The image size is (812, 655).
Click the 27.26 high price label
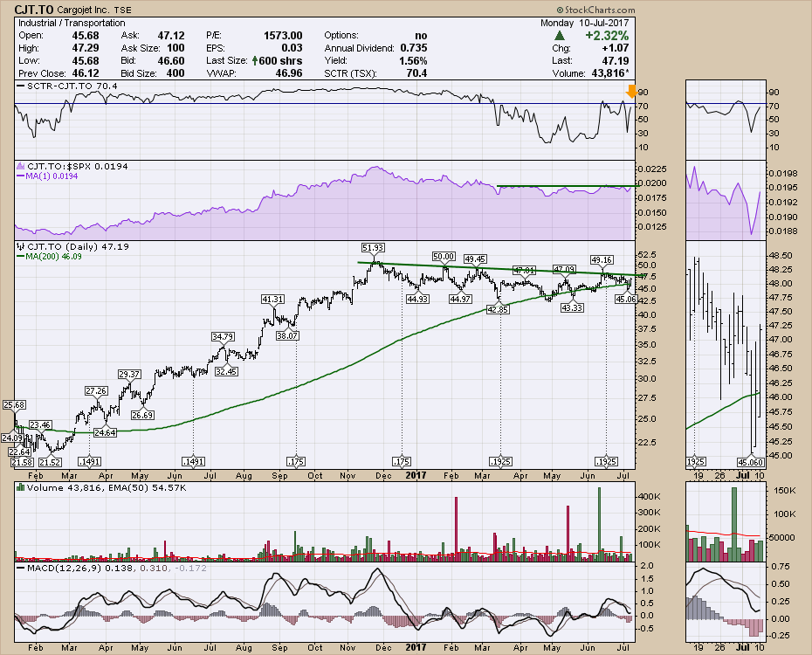coord(96,390)
